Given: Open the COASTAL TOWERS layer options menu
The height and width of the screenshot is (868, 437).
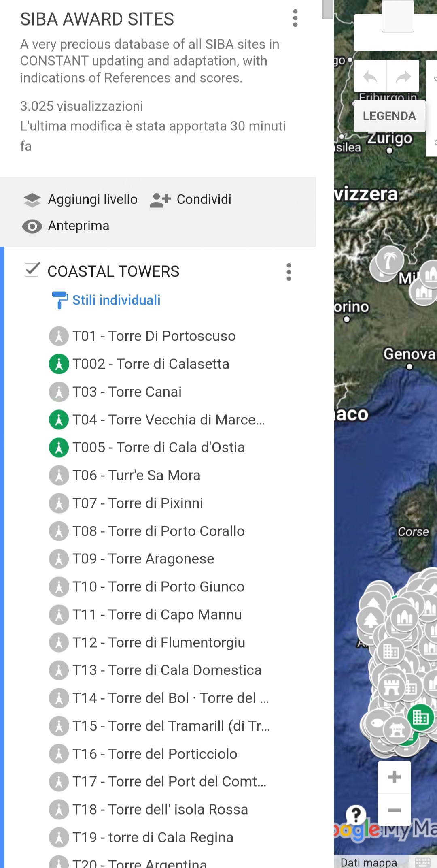Looking at the screenshot, I should 289,272.
